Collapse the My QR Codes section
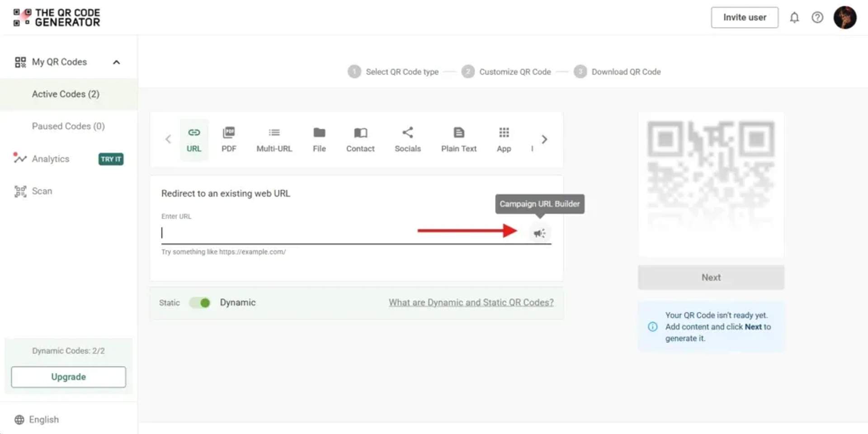868x434 pixels. [116, 62]
